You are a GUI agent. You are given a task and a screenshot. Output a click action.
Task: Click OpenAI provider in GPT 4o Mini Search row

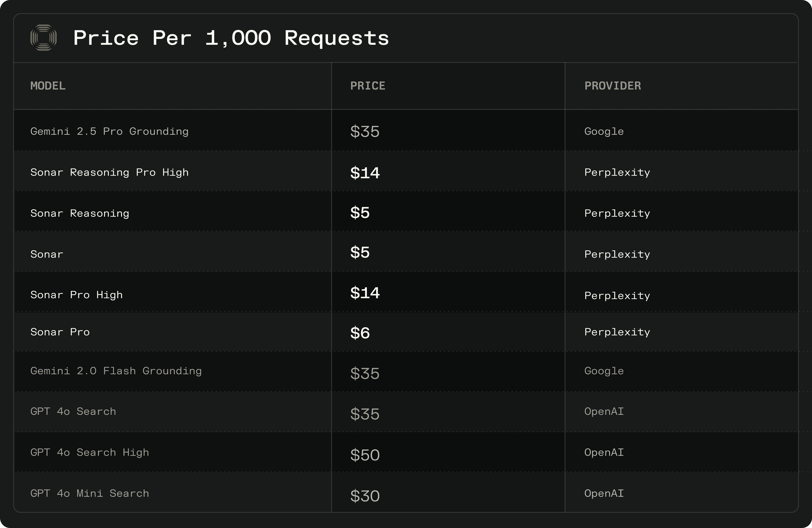coord(604,493)
